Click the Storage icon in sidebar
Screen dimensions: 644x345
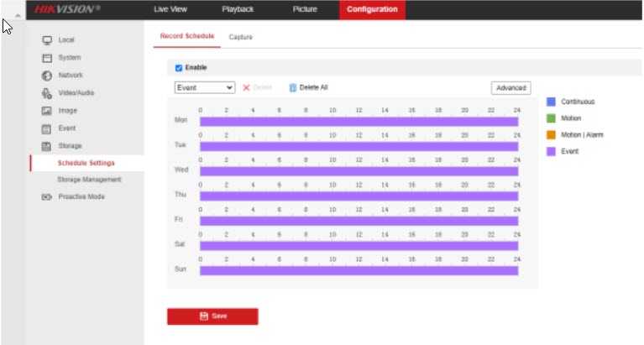(x=48, y=146)
